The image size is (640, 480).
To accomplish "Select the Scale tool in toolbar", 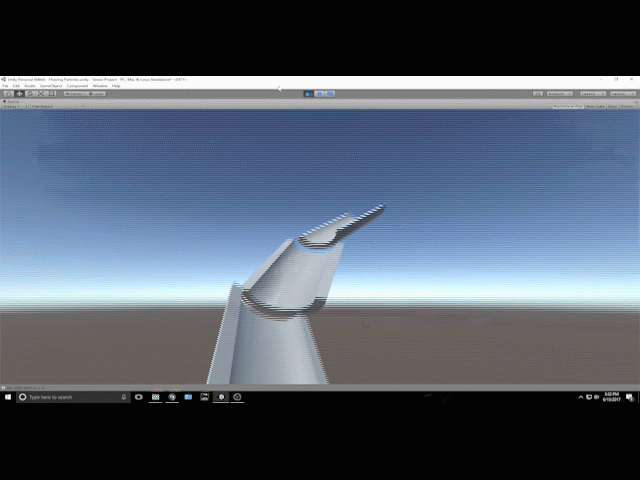I will pyautogui.click(x=40, y=94).
